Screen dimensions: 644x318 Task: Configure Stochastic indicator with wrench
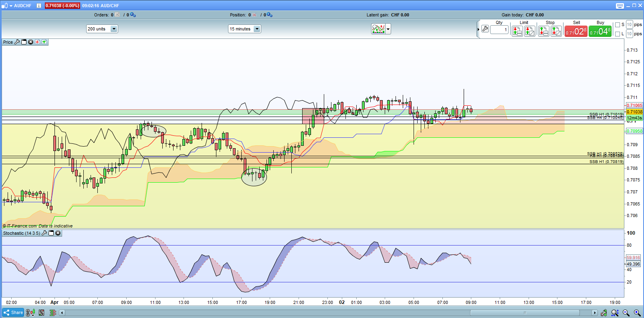[44, 233]
